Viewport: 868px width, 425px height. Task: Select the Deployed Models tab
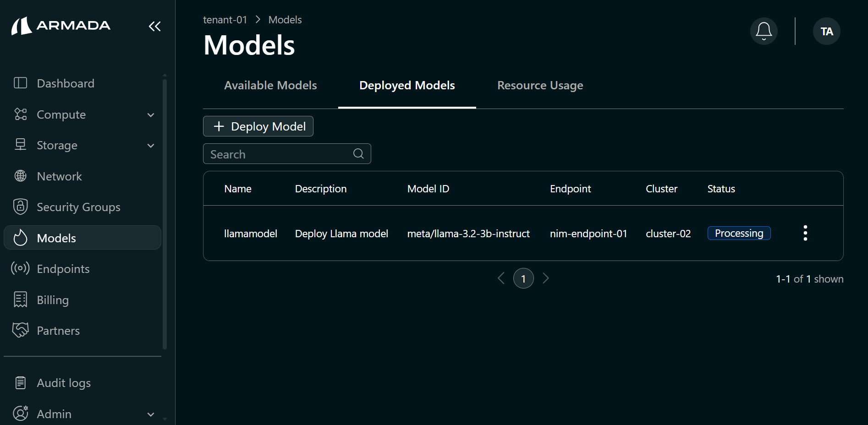pos(407,86)
